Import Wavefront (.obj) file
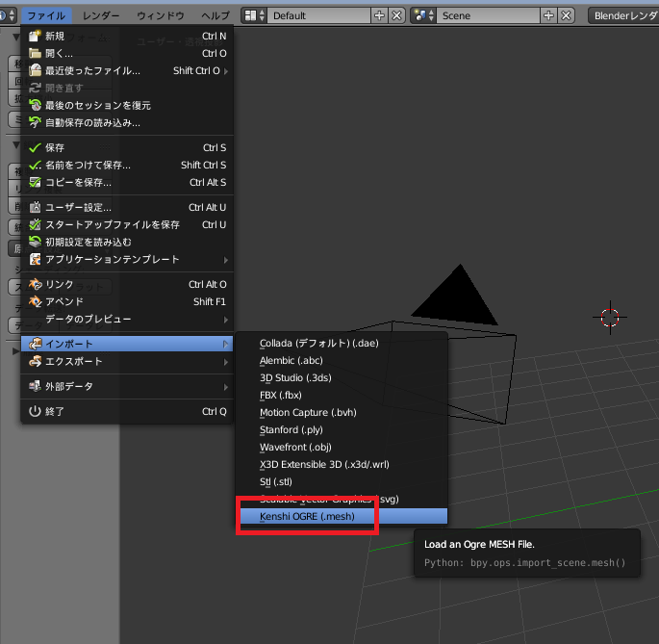 pyautogui.click(x=342, y=447)
